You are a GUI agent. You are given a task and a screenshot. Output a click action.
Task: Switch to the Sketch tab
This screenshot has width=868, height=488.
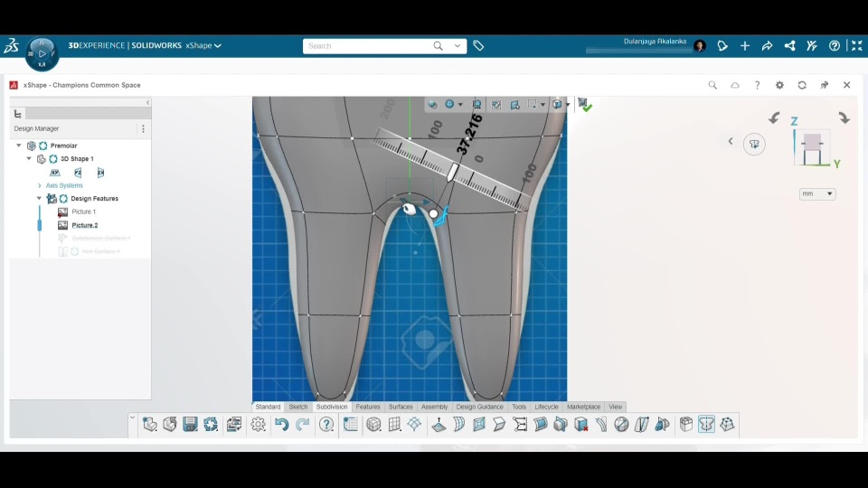tap(297, 407)
